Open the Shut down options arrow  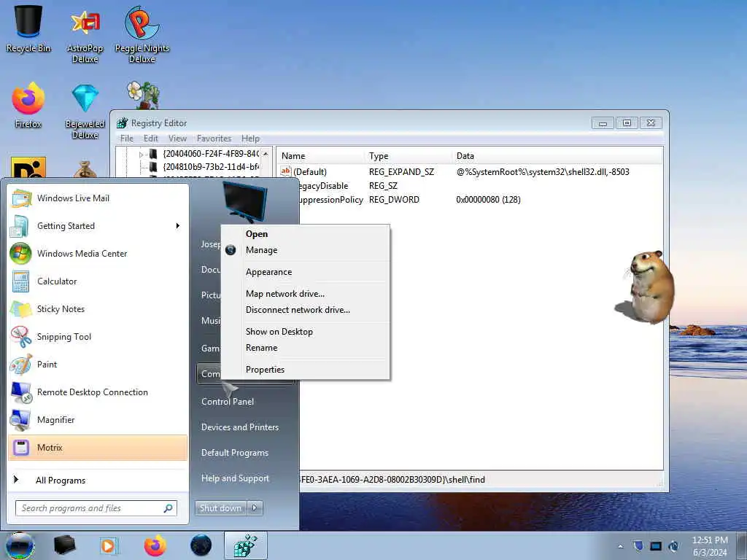point(255,508)
